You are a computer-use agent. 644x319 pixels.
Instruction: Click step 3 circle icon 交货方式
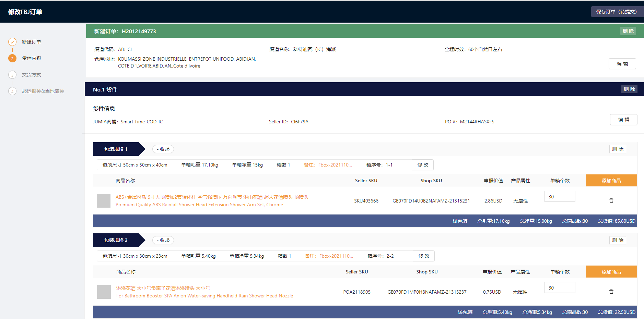point(12,75)
